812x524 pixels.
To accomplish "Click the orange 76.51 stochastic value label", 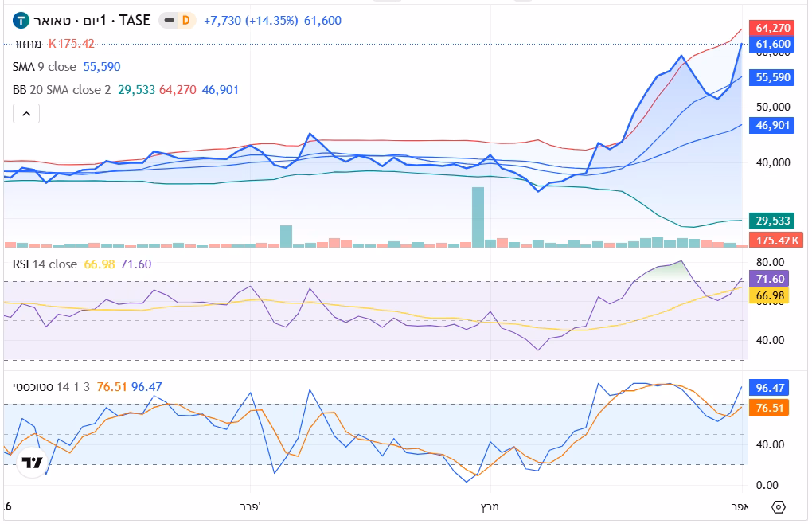I will pos(771,408).
